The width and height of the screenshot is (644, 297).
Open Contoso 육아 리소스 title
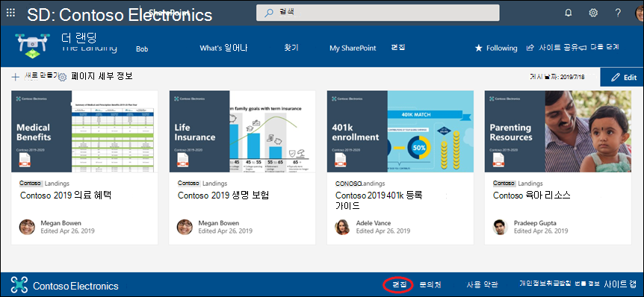532,196
